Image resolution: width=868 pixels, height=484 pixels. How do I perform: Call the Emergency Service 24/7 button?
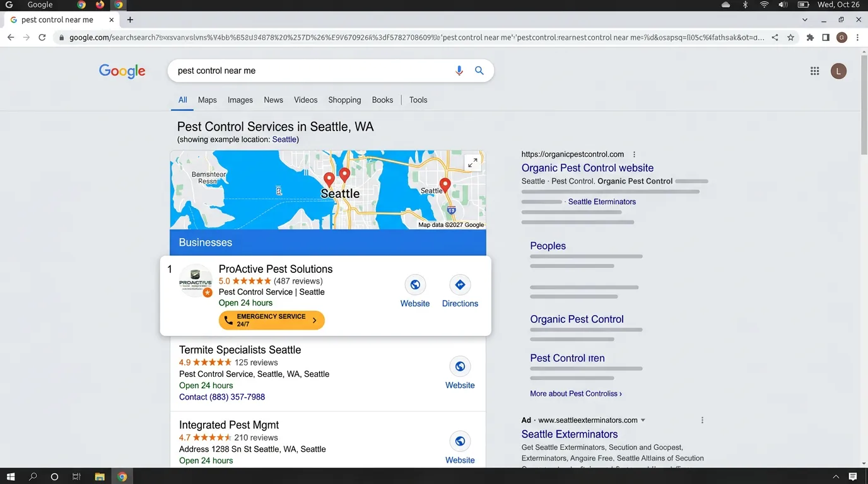pyautogui.click(x=272, y=320)
